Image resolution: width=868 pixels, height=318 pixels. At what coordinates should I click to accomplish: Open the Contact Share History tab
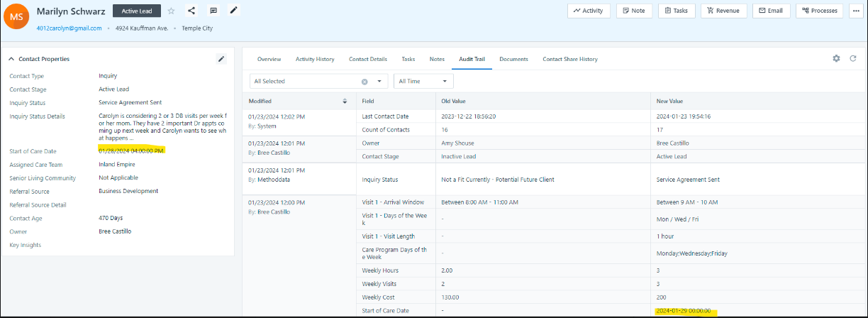[x=569, y=59]
